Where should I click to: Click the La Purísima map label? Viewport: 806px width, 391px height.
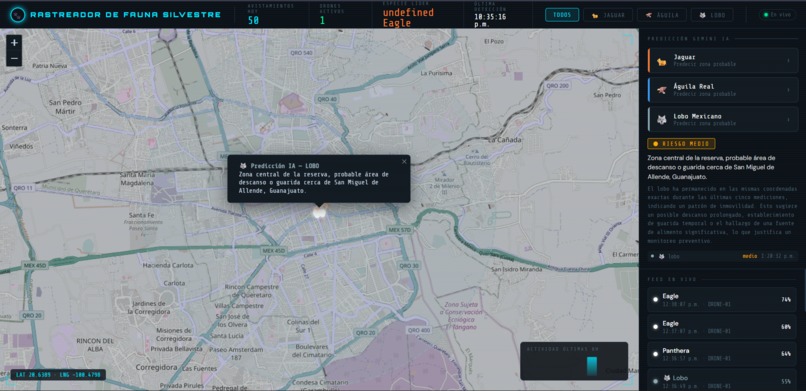click(436, 73)
